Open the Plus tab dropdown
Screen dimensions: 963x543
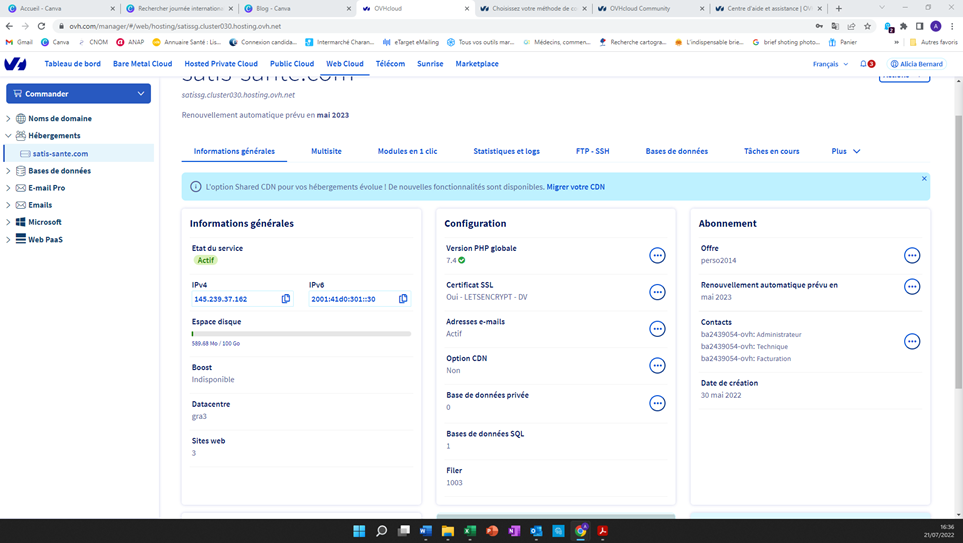845,151
